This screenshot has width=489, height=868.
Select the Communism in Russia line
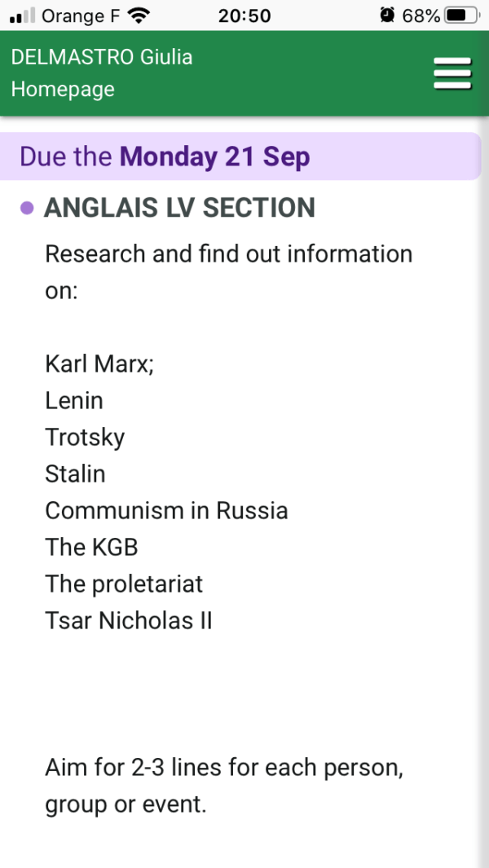coord(167,510)
